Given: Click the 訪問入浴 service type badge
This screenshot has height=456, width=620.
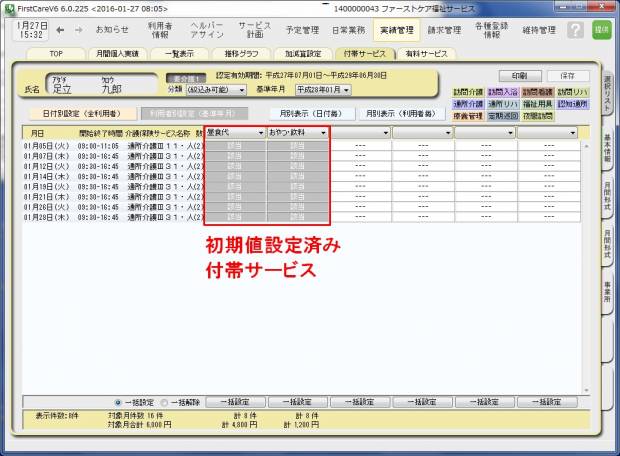Looking at the screenshot, I should [501, 92].
